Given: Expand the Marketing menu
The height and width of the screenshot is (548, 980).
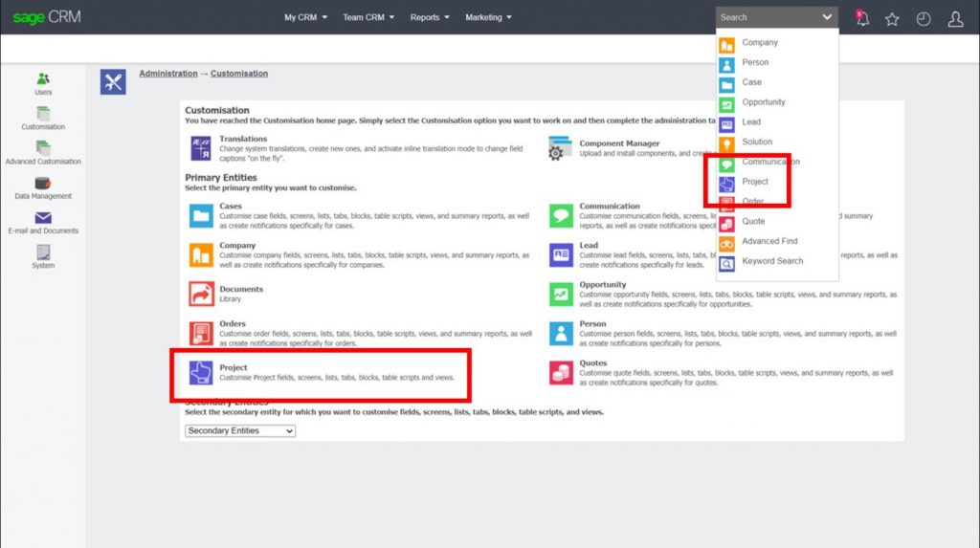Looking at the screenshot, I should [x=488, y=17].
